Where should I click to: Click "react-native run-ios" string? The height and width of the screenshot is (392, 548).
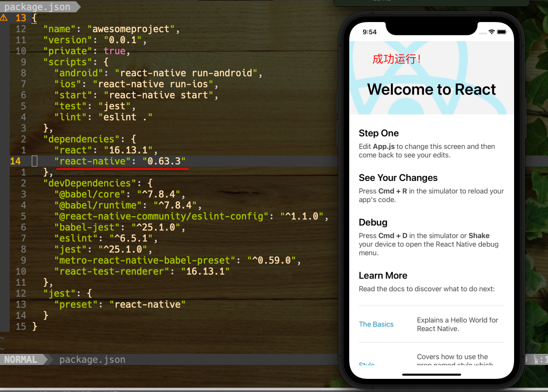153,84
